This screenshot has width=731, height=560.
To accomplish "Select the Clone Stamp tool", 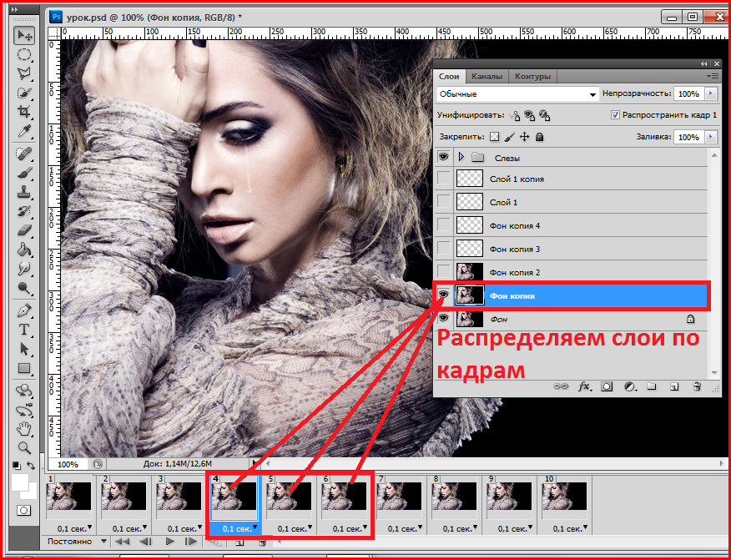I will (24, 191).
